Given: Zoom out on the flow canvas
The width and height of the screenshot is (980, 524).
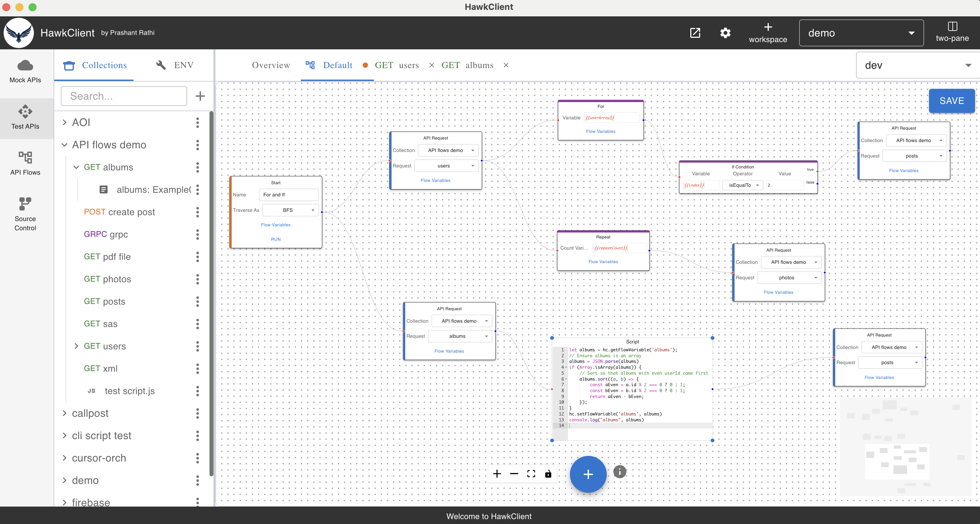Looking at the screenshot, I should [x=514, y=474].
